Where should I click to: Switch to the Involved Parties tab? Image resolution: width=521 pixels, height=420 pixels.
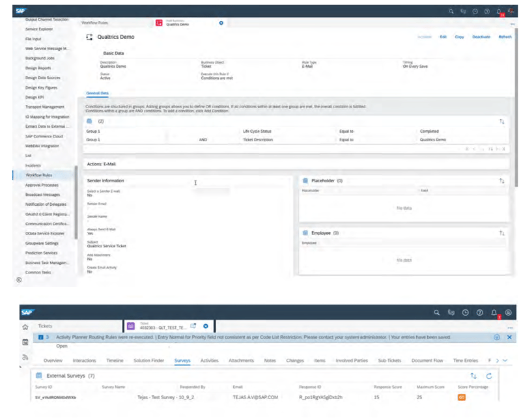point(352,361)
